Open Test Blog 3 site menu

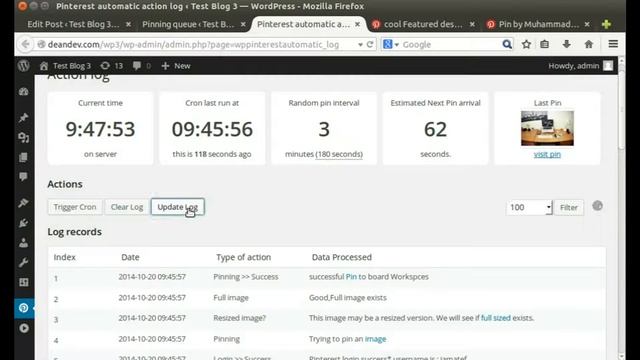pos(65,66)
